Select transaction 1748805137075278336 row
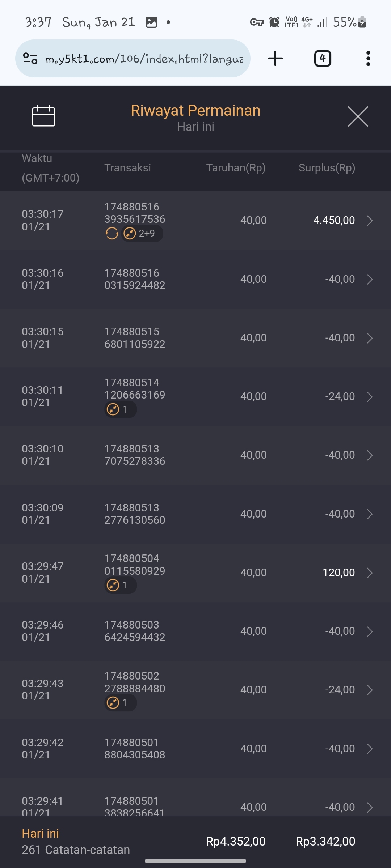Screen dimensions: 391x868 (x=195, y=455)
